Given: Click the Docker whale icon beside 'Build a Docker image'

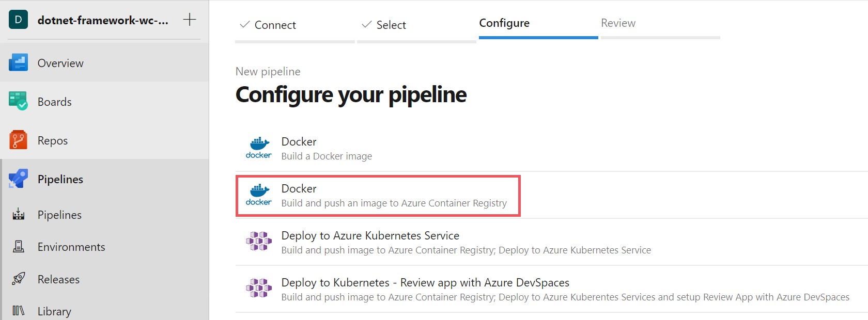Looking at the screenshot, I should click(258, 148).
